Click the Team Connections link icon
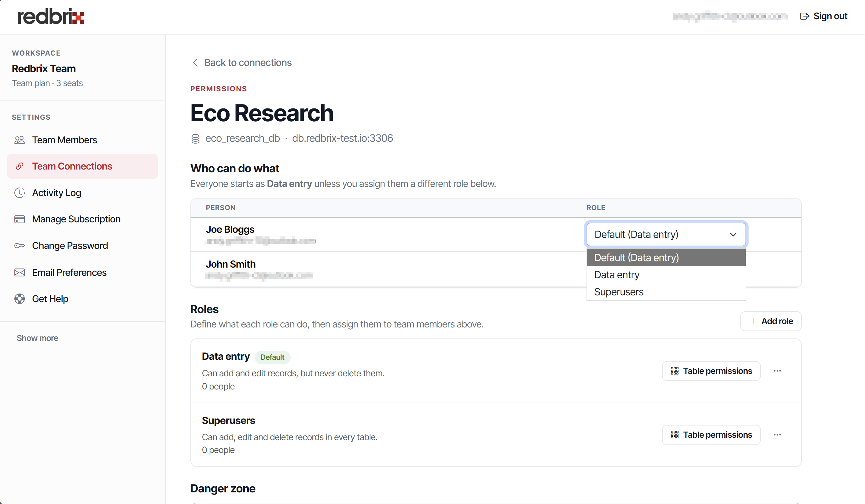The image size is (865, 504). click(20, 166)
